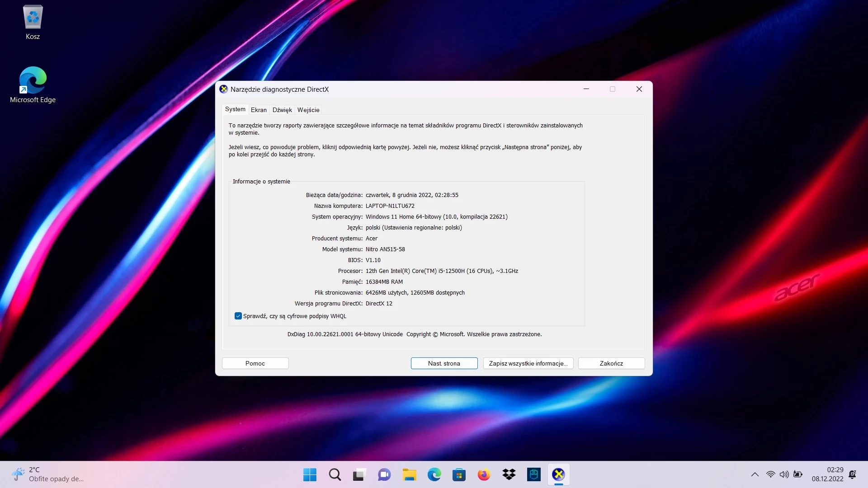
Task: Open volume control in the tray
Action: point(784,474)
